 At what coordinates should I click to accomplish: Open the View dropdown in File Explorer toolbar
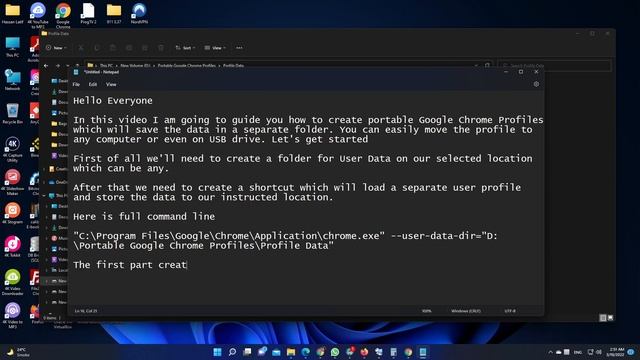215,48
